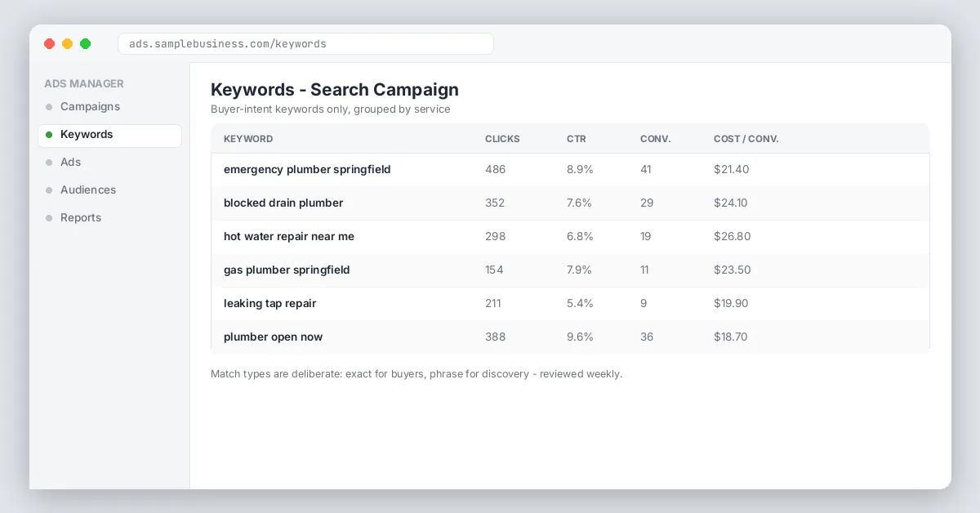Click the red close window button

point(49,44)
